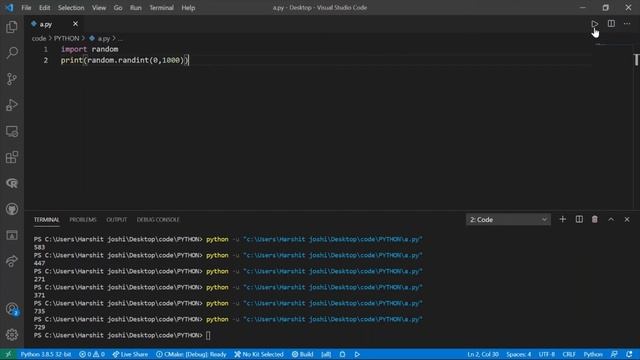This screenshot has width=640, height=360.
Task: Select the Python 3.8.5 32-bit interpreter status
Action: click(46, 354)
